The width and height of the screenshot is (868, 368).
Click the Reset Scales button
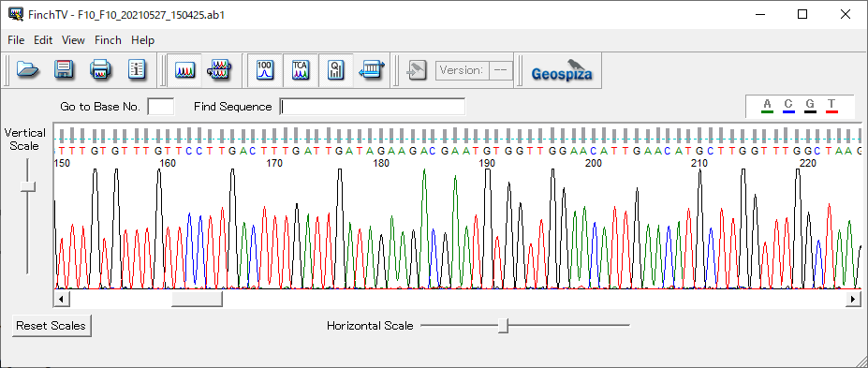(x=51, y=325)
